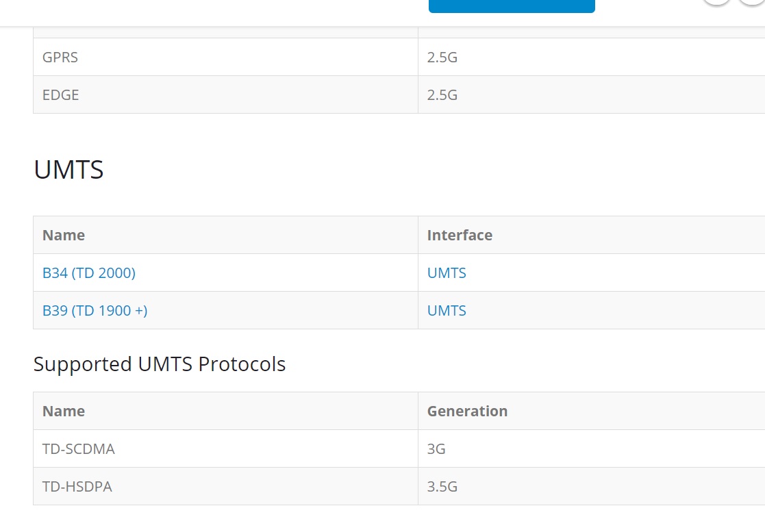Click the UMTS interface link in B39 row
The width and height of the screenshot is (765, 532).
pyautogui.click(x=447, y=311)
